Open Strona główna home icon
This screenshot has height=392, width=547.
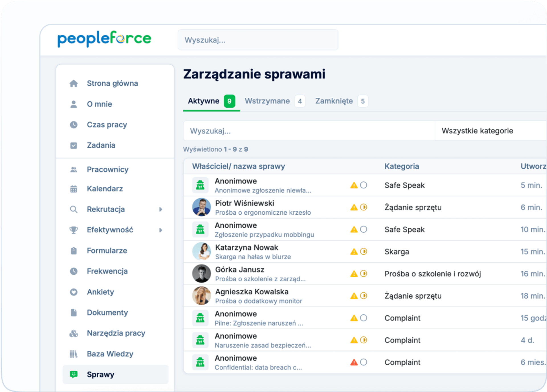[x=74, y=83]
